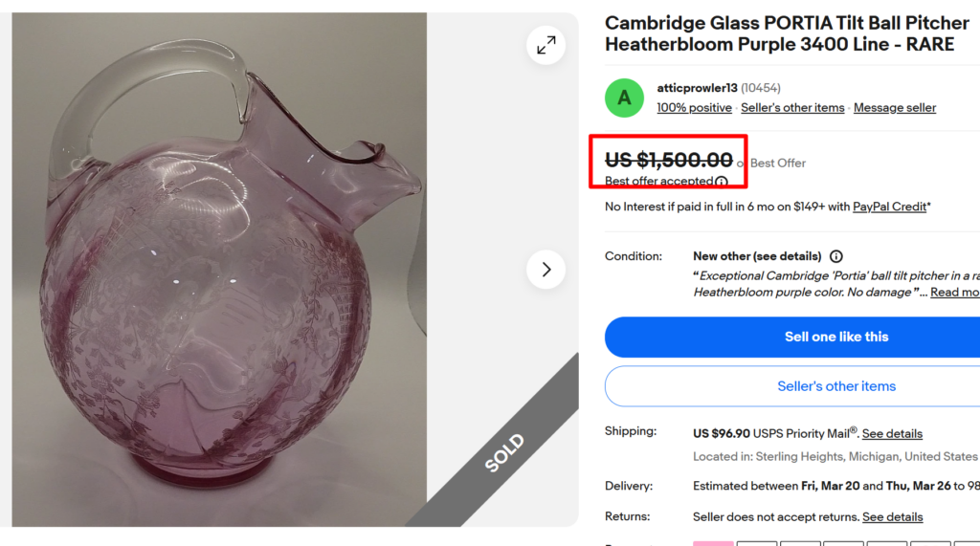
Task: Click the gray SOLD banner on the image
Action: click(505, 452)
